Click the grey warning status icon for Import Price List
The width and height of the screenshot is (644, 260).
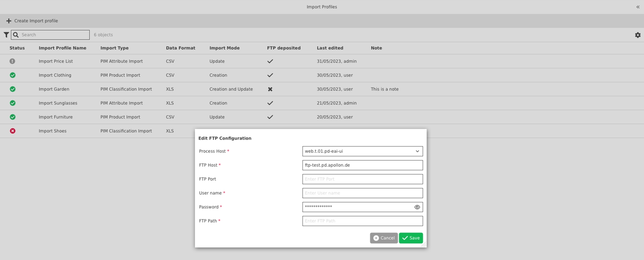click(12, 61)
